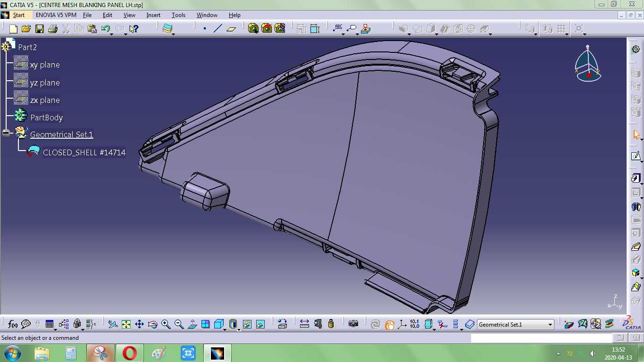Screen dimensions: 644x362
Task: Click the Capture camera icon
Action: click(x=353, y=324)
